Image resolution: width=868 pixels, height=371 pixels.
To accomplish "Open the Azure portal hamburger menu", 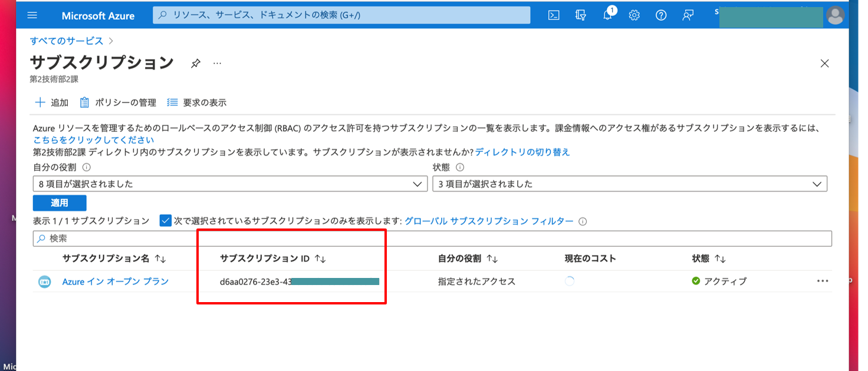I will (32, 15).
